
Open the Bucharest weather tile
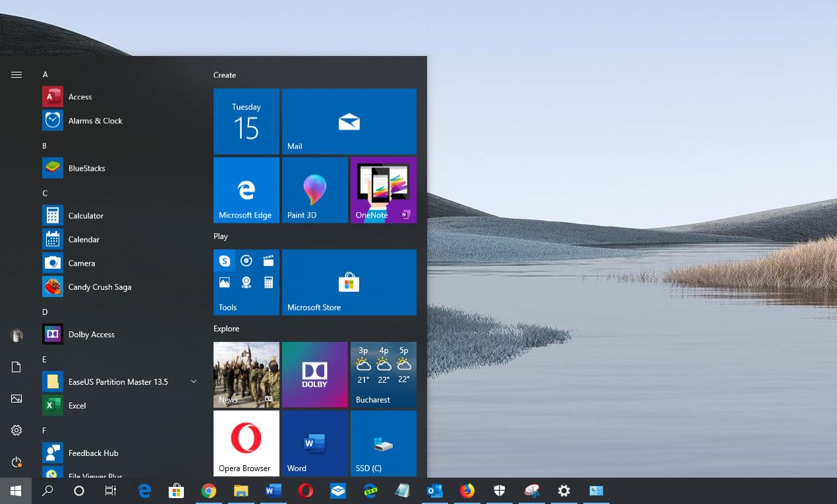[384, 374]
